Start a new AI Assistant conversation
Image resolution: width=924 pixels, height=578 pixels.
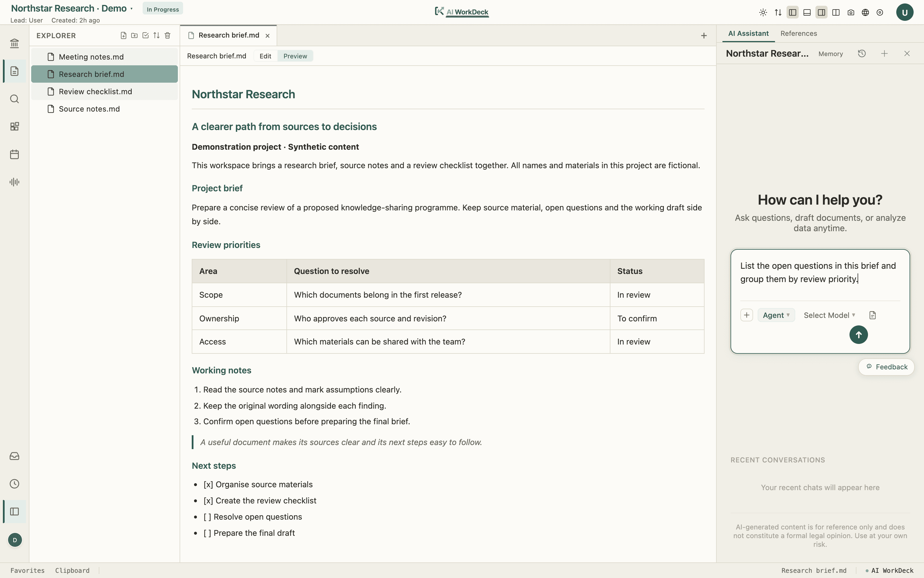[884, 53]
